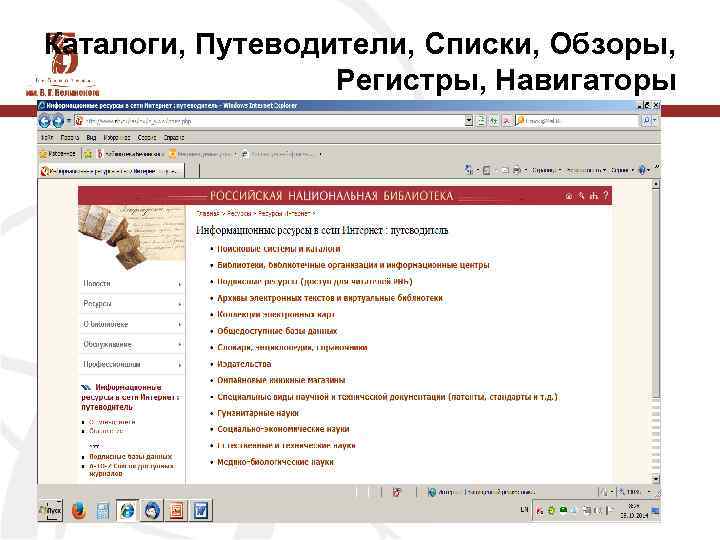Open address bar history dropdown

click(x=468, y=121)
